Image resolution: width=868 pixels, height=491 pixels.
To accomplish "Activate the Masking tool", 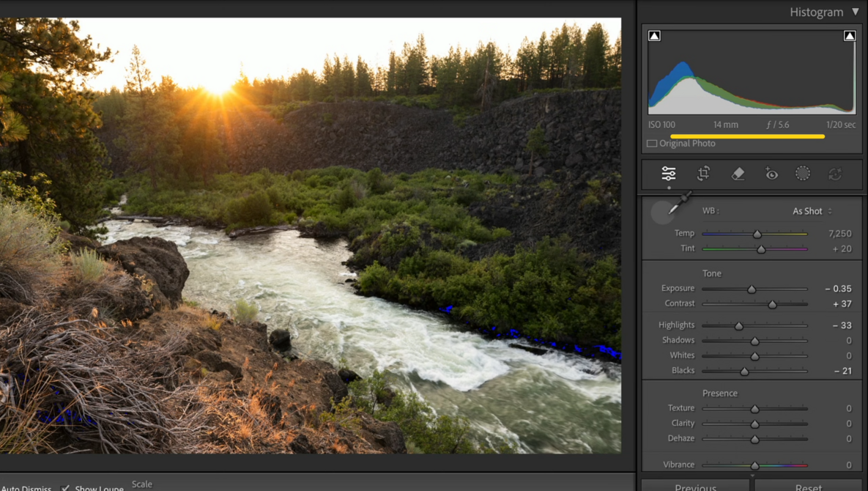I will (x=803, y=174).
